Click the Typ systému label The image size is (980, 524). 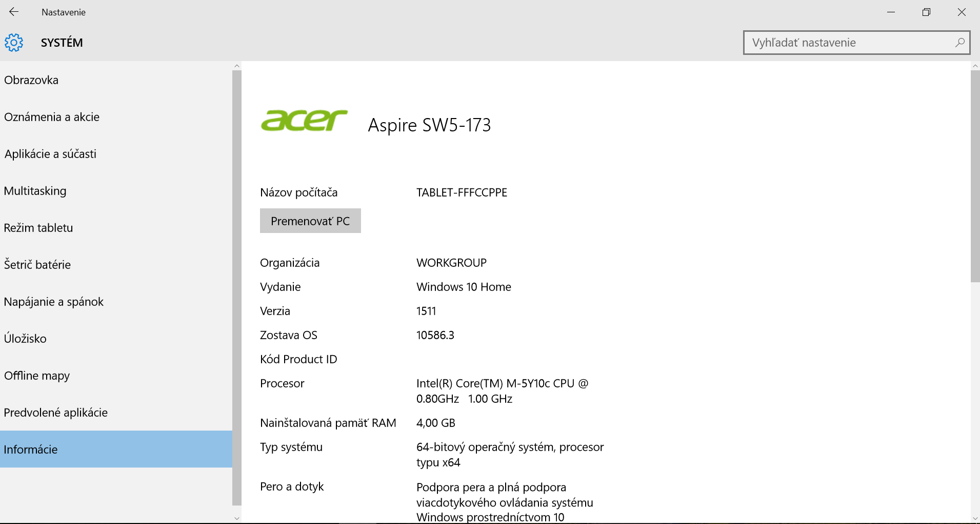(x=291, y=447)
